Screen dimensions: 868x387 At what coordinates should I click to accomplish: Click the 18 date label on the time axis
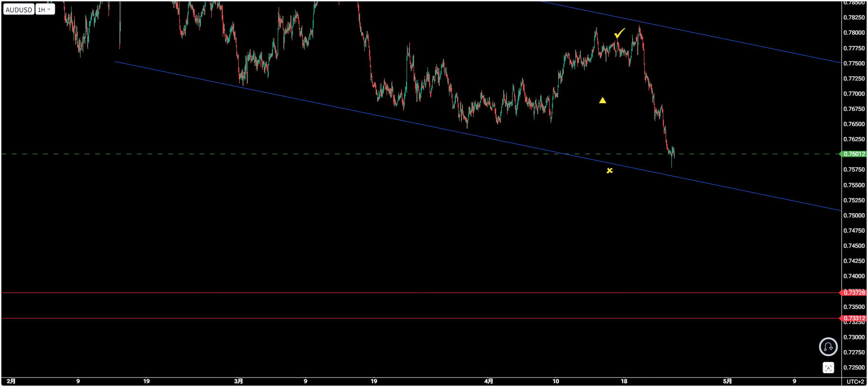[x=624, y=381]
